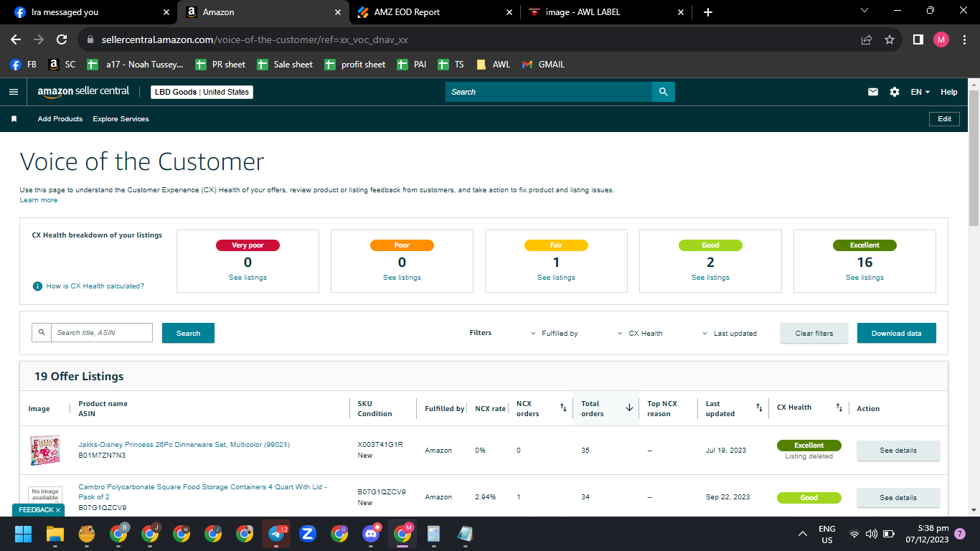The image size is (980, 551).
Task: Open Add Products in the navigation bar
Action: (x=60, y=119)
